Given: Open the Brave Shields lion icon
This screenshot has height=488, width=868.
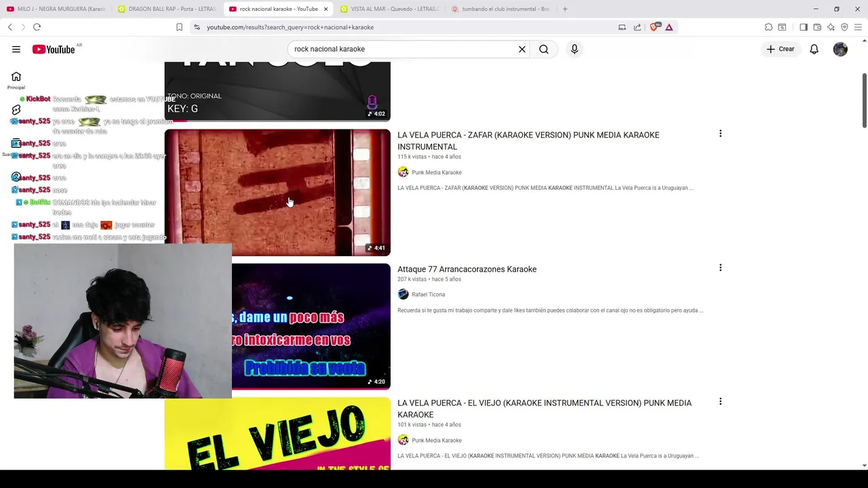Looking at the screenshot, I should tap(654, 27).
